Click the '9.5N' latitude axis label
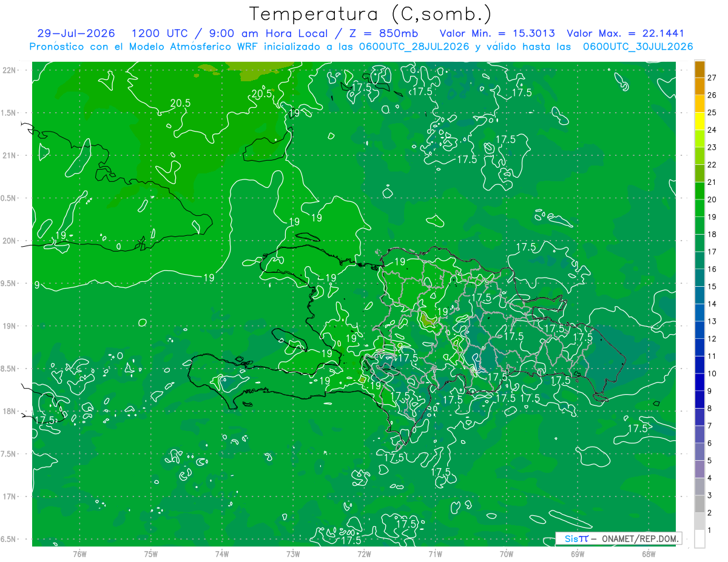This screenshot has height=562, width=728. [8, 283]
